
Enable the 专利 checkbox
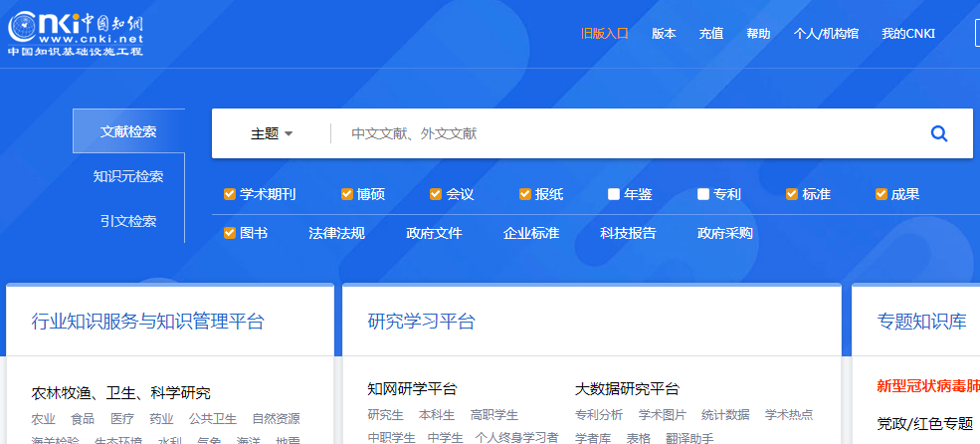click(x=703, y=194)
